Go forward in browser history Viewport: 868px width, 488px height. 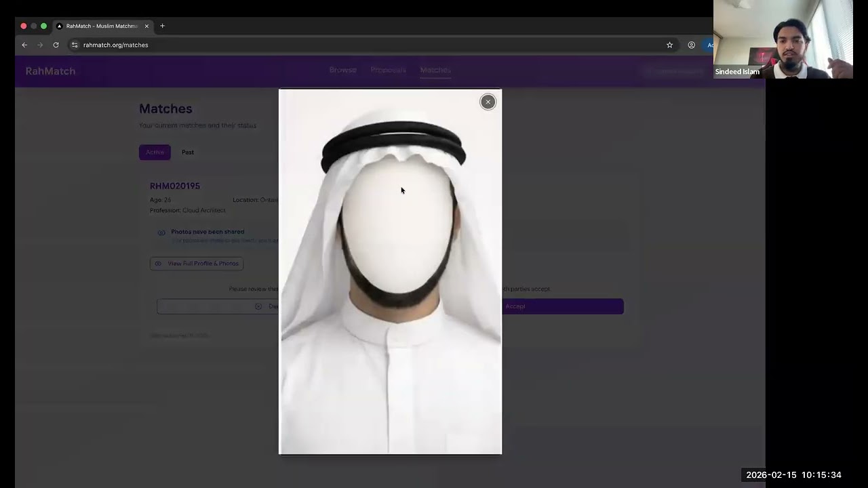click(x=40, y=45)
